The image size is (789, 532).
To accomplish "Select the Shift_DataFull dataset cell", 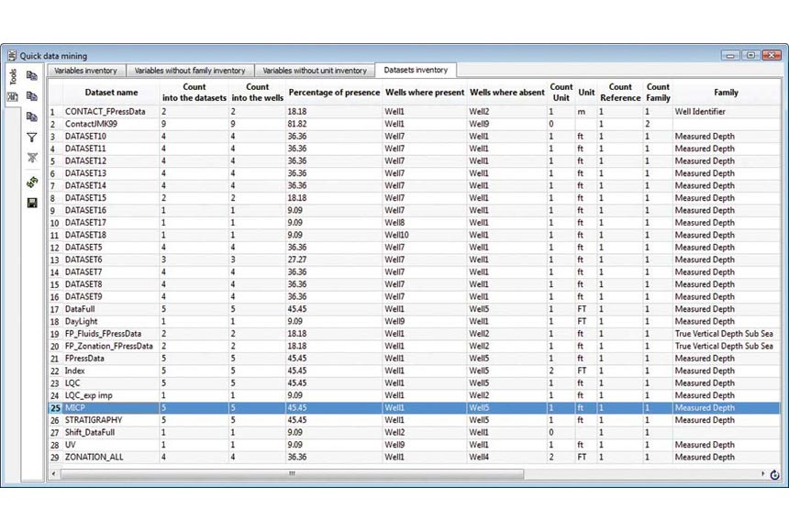I will point(111,432).
